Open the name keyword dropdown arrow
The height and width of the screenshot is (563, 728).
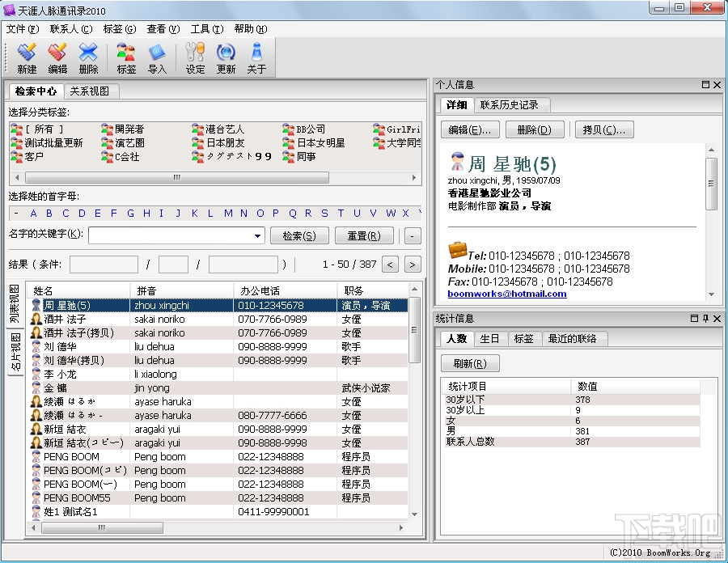[x=257, y=235]
